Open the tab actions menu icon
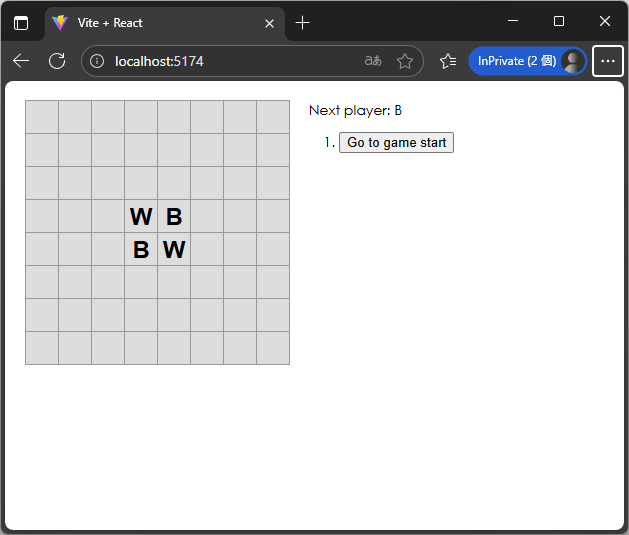Viewport: 629px width, 535px height. click(21, 22)
